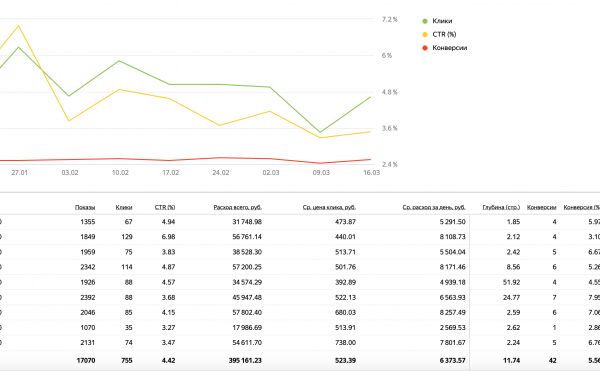Click the yellow CTR line low at 09.03
The height and width of the screenshot is (371, 600).
pyautogui.click(x=321, y=137)
